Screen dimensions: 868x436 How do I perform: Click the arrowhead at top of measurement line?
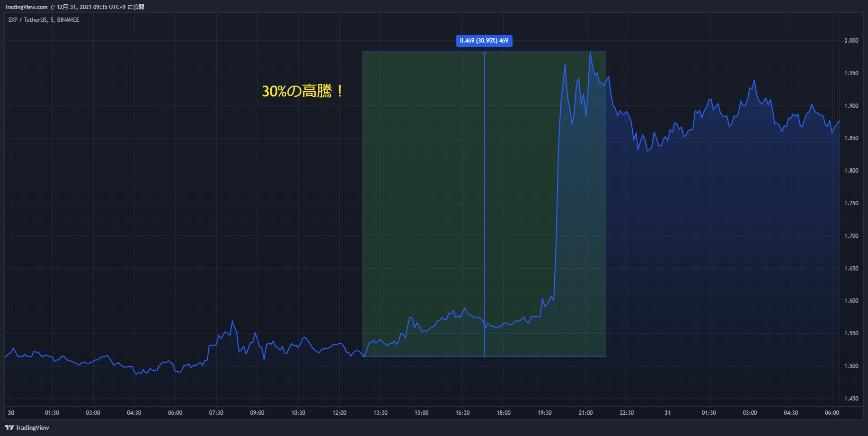click(x=484, y=53)
